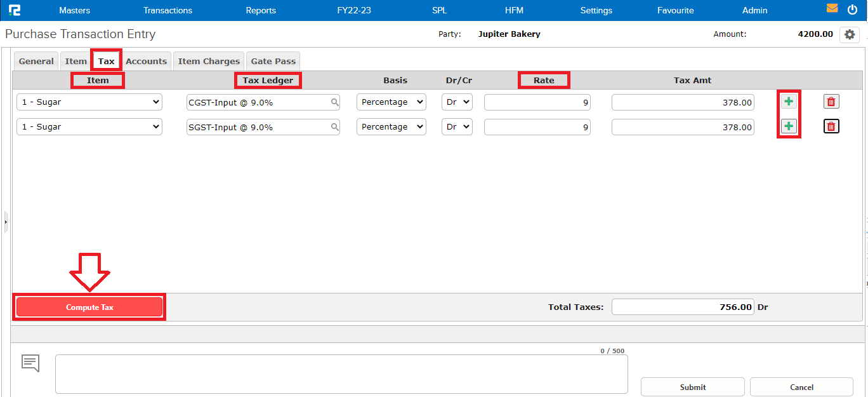The height and width of the screenshot is (397, 868).
Task: Open the Dr/Cr dropdown on the first row
Action: tap(457, 102)
